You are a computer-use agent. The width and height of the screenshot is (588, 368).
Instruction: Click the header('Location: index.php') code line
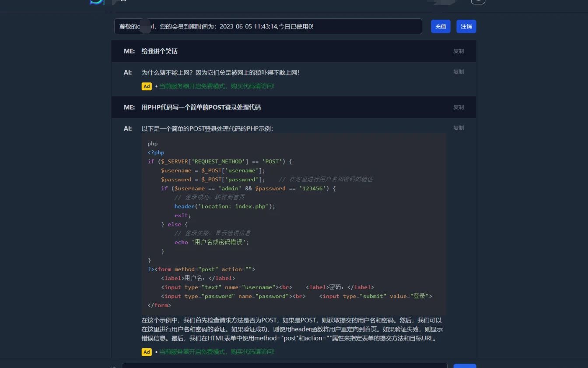tap(225, 206)
